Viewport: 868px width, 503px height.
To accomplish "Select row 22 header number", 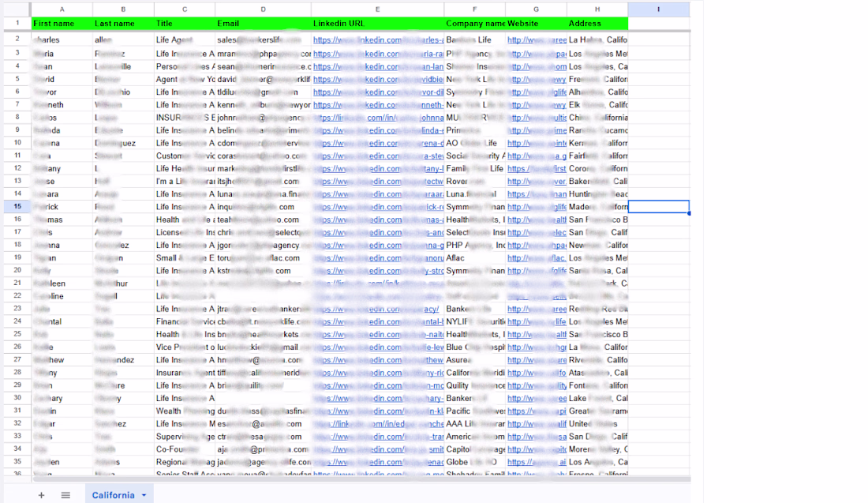I will [x=17, y=296].
